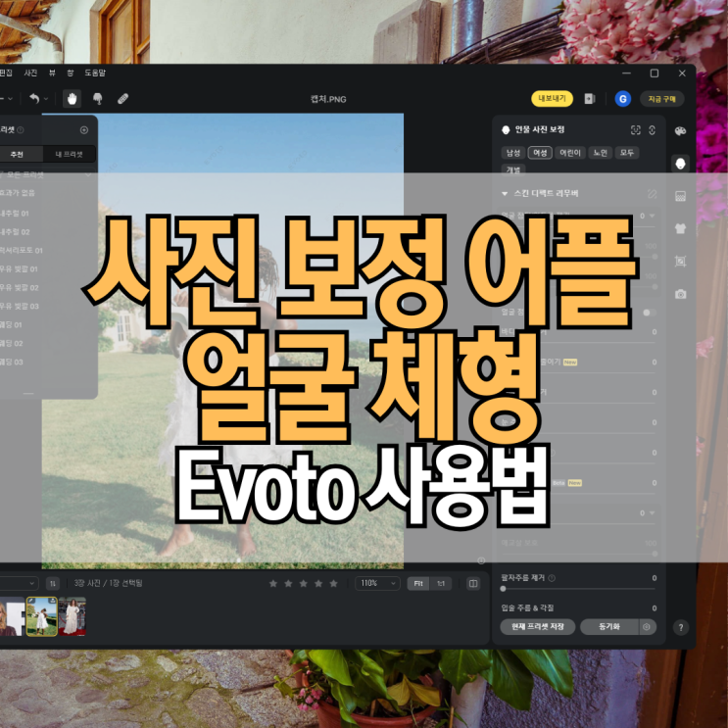Switch to the 내 프리셋 tab
Viewport: 728px width, 728px height.
click(70, 154)
